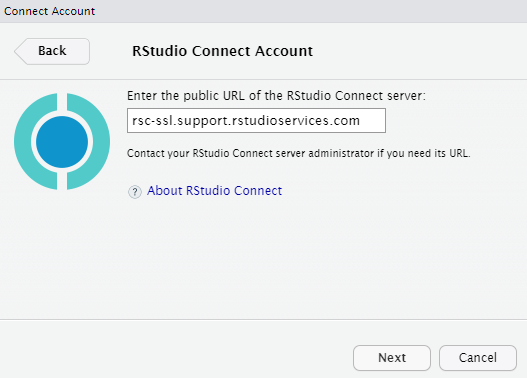This screenshot has height=378, width=527.
Task: Click the RStudio Connect Account heading
Action: point(222,51)
